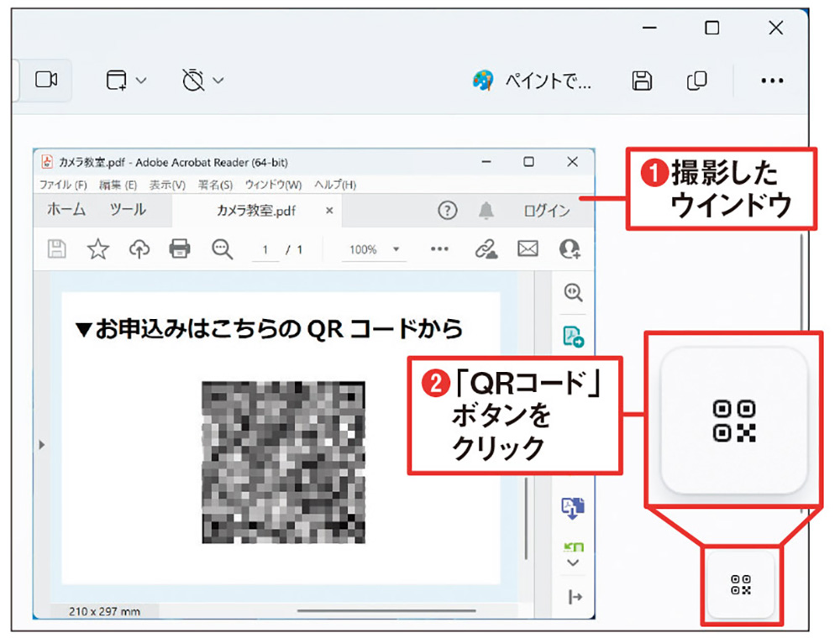The image size is (840, 638).
Task: Click the Acrobat vertical scrollbar
Action: pyautogui.click(x=527, y=519)
